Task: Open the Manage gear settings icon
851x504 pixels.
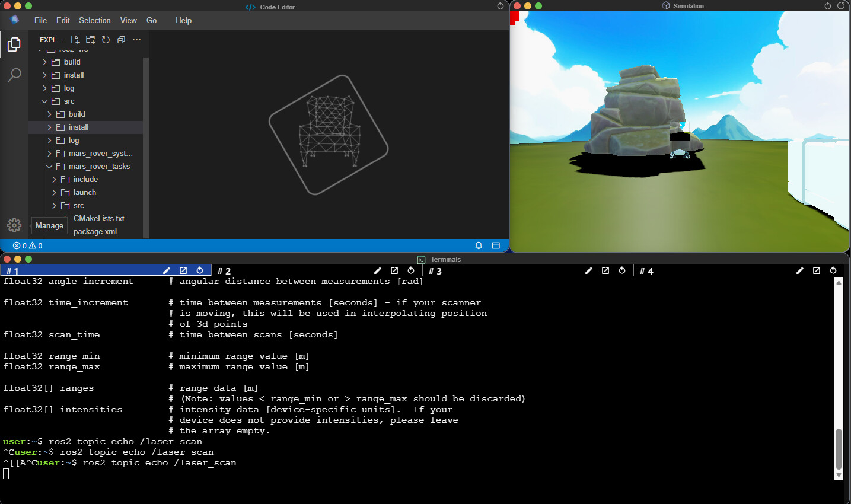Action: (14, 225)
